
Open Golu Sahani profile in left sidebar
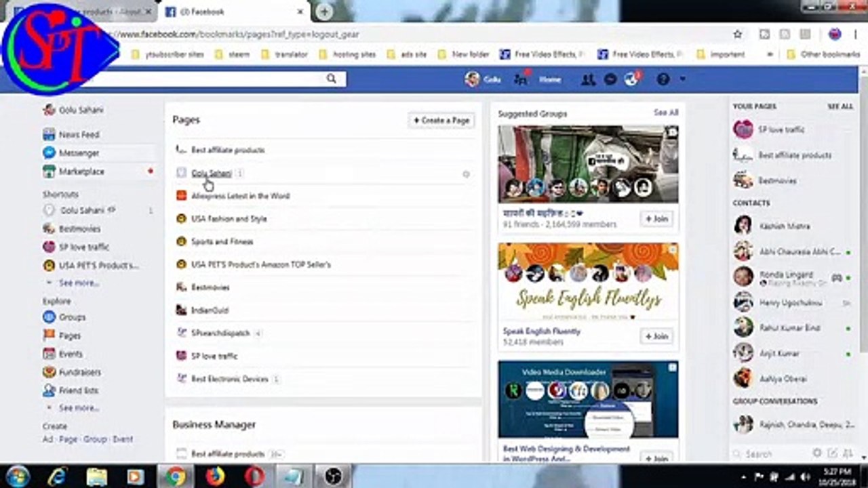(x=81, y=110)
